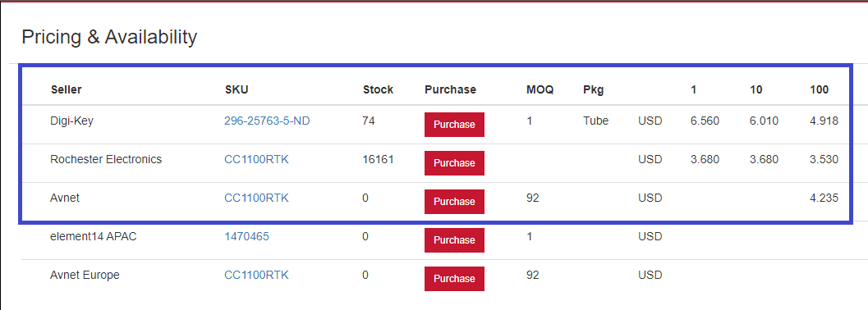Open Avnet CC1100RTK SKU link

[256, 198]
